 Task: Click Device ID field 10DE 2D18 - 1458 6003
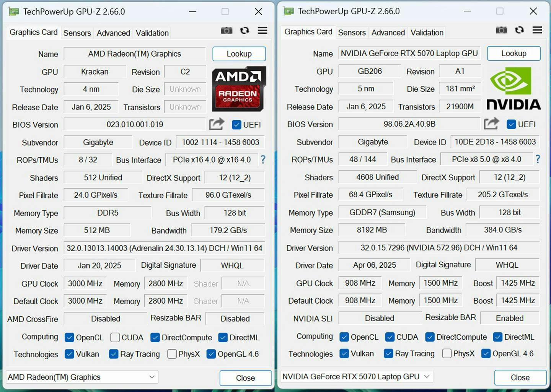coord(495,142)
